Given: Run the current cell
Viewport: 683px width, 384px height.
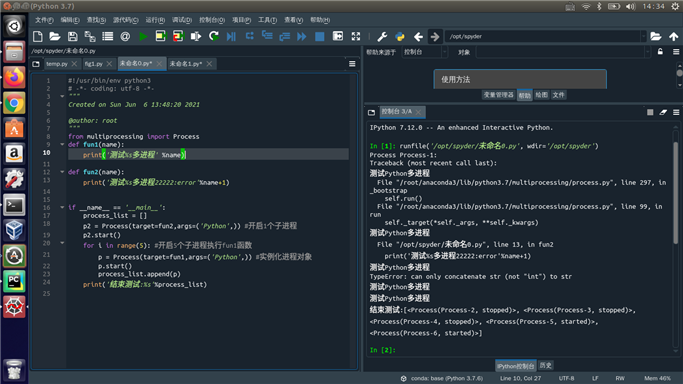Looking at the screenshot, I should pos(161,37).
